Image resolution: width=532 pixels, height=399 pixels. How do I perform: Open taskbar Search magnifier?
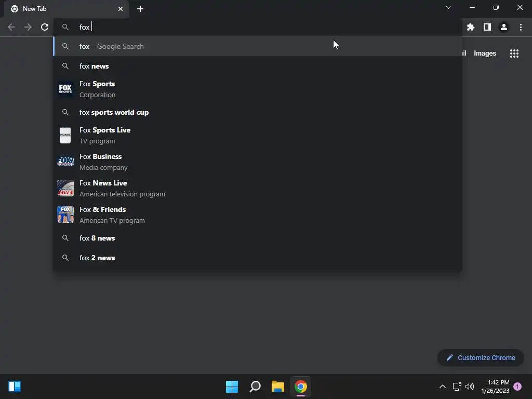pyautogui.click(x=255, y=387)
